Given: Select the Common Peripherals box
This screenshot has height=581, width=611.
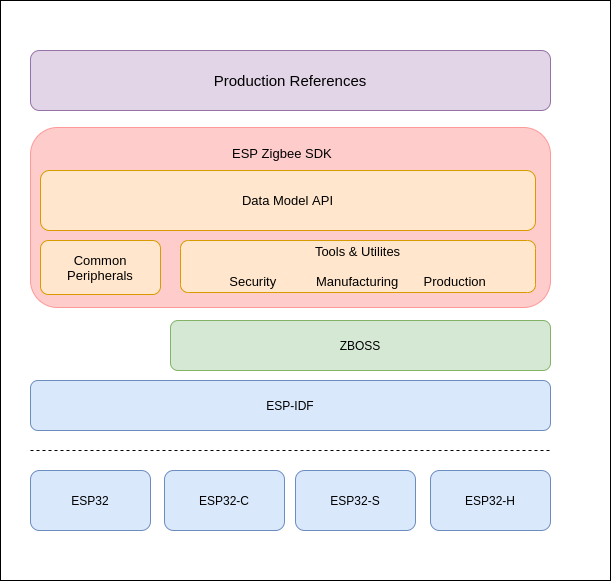Looking at the screenshot, I should point(101,268).
